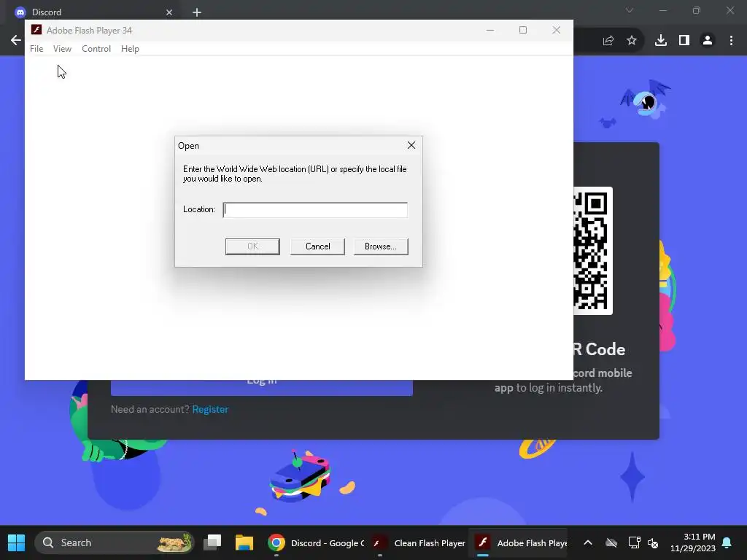Click the Discord QR code image
Image resolution: width=747 pixels, height=560 pixels.
tap(592, 251)
